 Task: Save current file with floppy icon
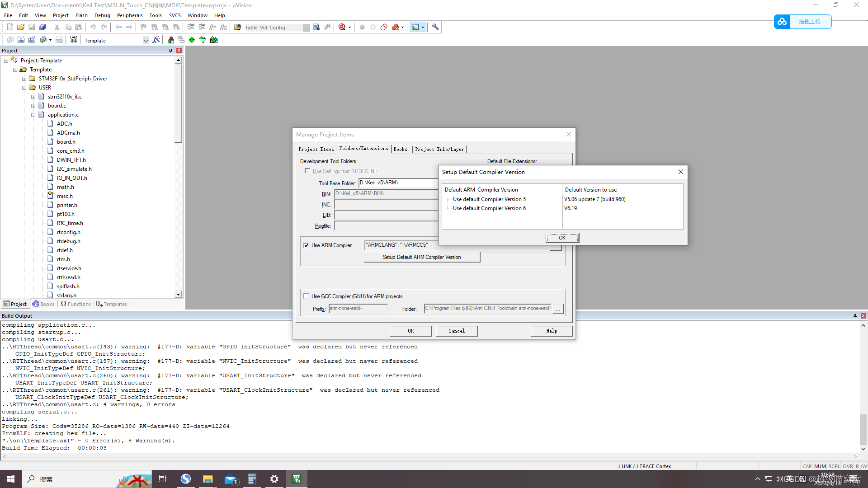(32, 27)
